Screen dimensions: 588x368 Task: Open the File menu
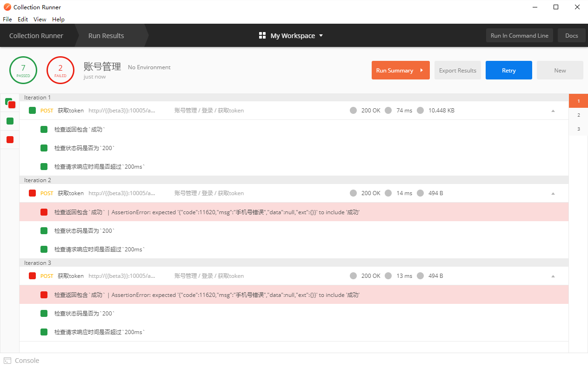point(7,20)
